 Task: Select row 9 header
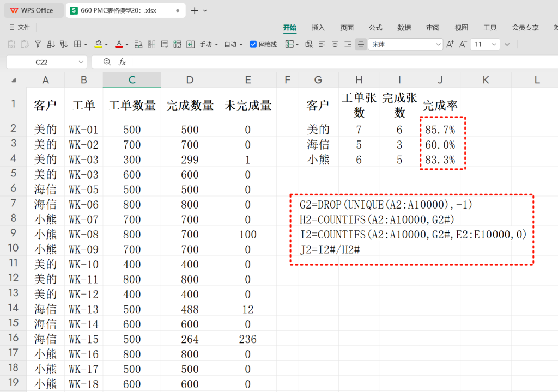tap(13, 233)
